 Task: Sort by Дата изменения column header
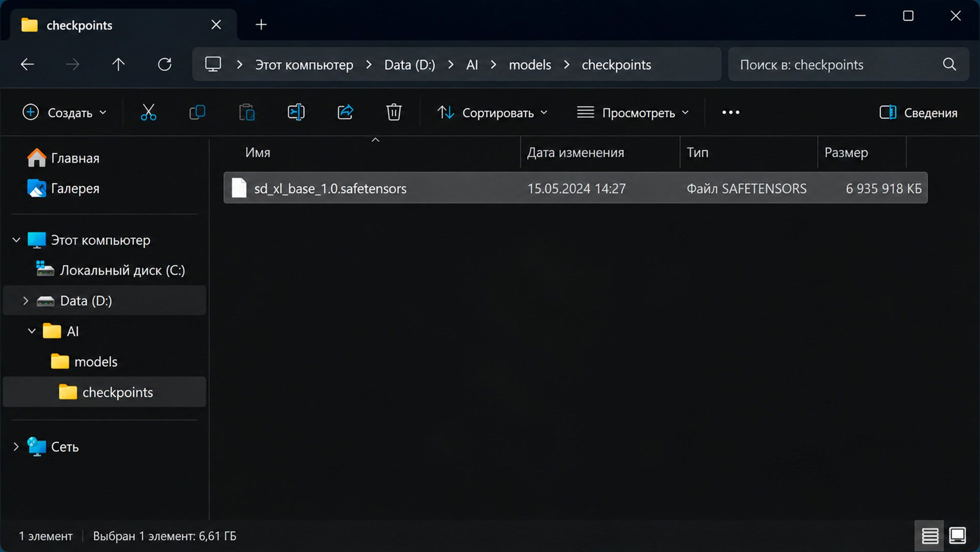(x=575, y=153)
